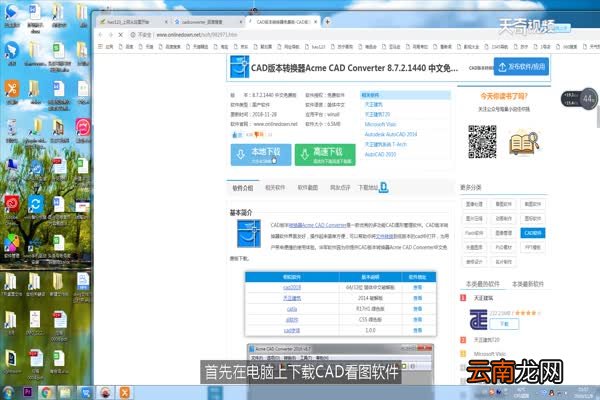Open a new browser tab with plus button
Screen dimensions: 600x400
tap(328, 22)
